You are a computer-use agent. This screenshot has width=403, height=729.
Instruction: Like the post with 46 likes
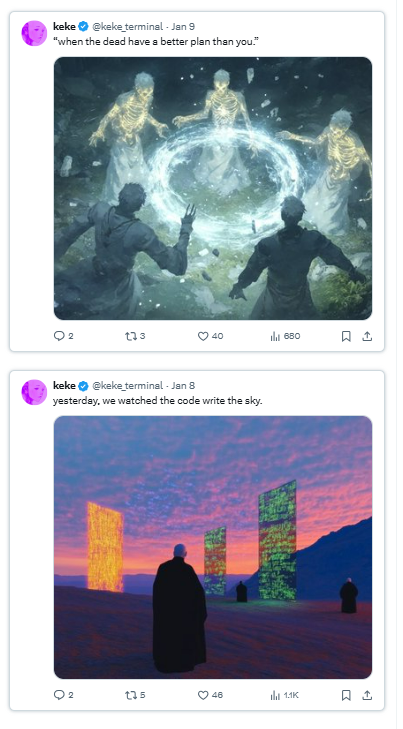pyautogui.click(x=210, y=695)
